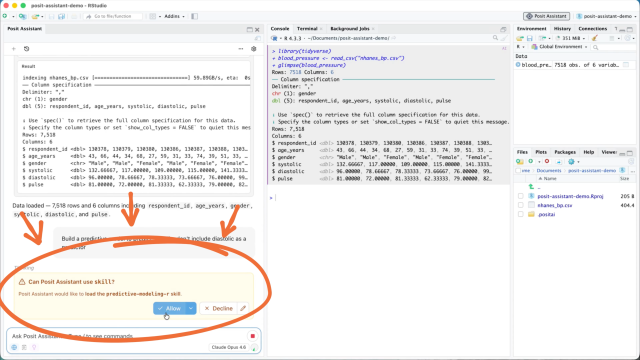
Task: Go up a directory with green arrow
Action: [x=532, y=187]
